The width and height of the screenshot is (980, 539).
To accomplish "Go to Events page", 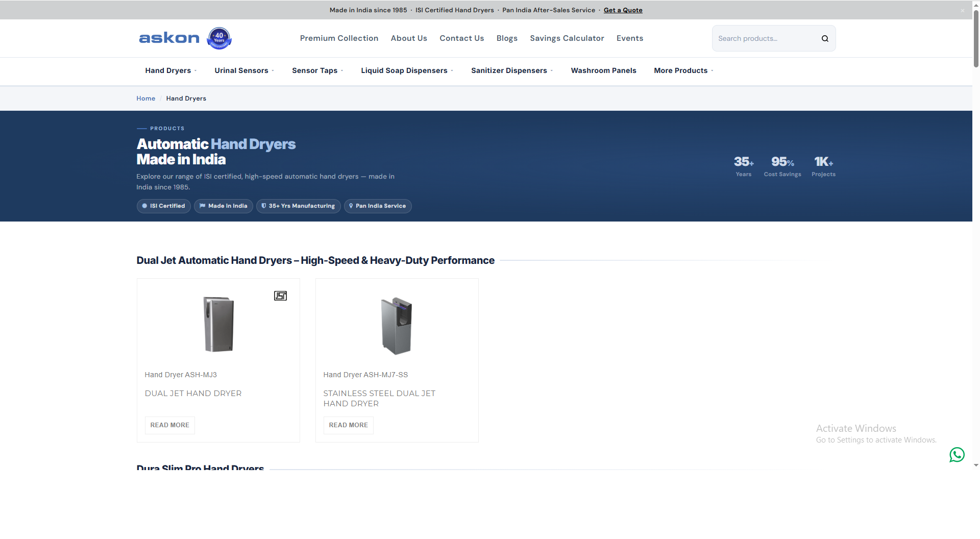I will 629,38.
